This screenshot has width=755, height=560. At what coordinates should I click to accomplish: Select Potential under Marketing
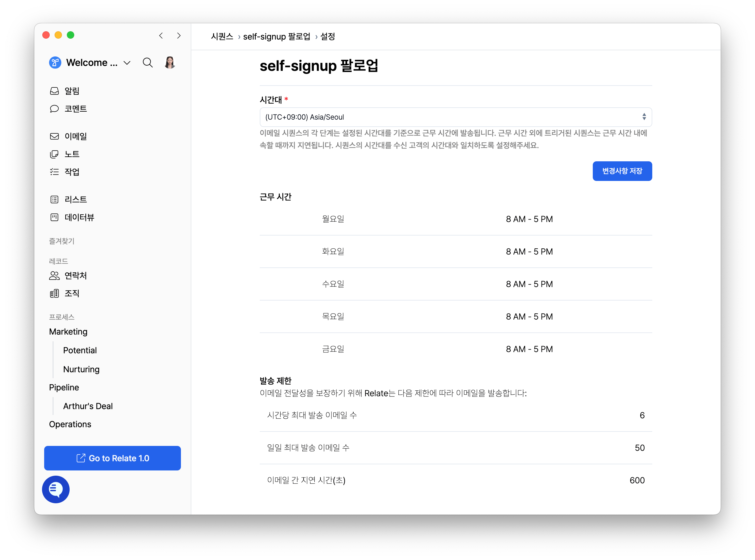click(x=80, y=350)
